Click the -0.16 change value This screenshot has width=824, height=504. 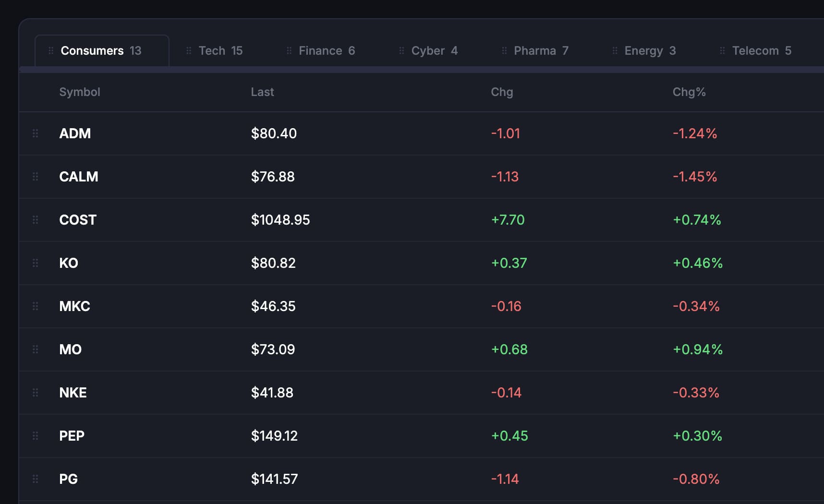point(506,306)
